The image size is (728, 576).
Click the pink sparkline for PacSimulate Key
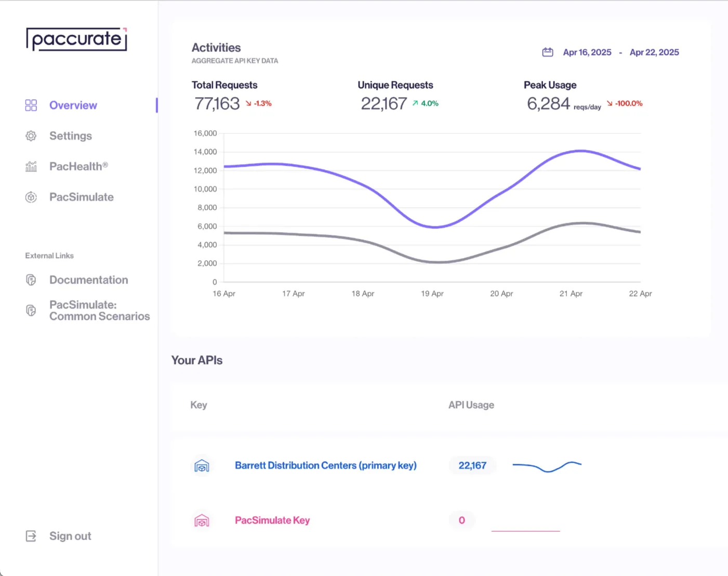pyautogui.click(x=526, y=531)
